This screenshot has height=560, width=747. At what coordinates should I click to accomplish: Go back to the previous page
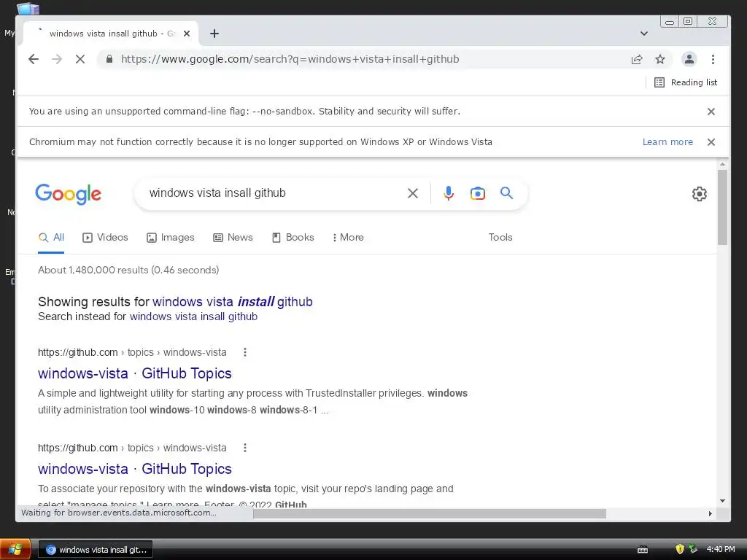[x=34, y=59]
